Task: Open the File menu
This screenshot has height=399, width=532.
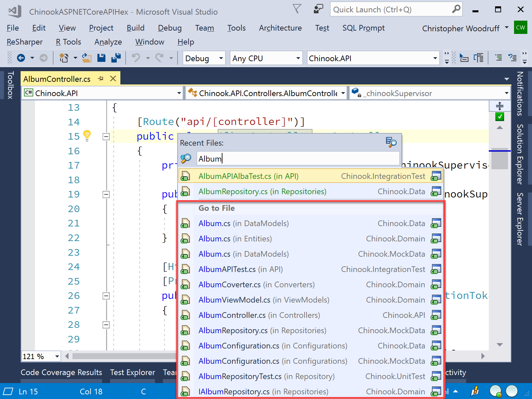Action: (13, 28)
